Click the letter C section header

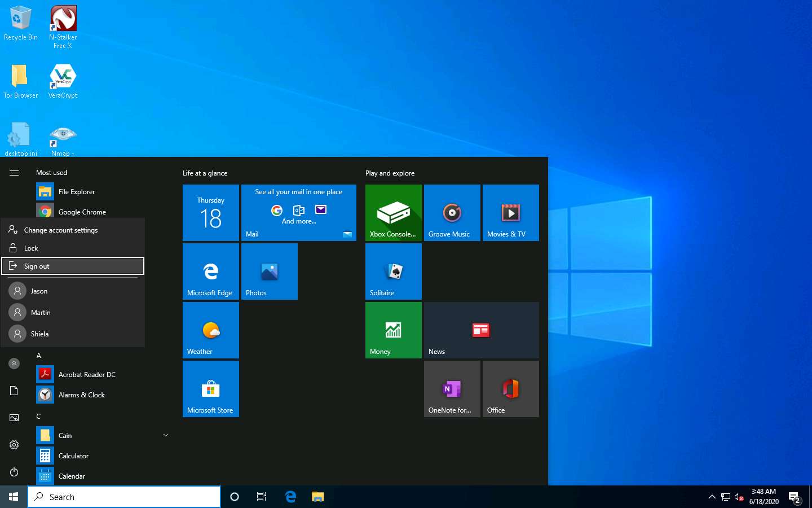click(39, 417)
